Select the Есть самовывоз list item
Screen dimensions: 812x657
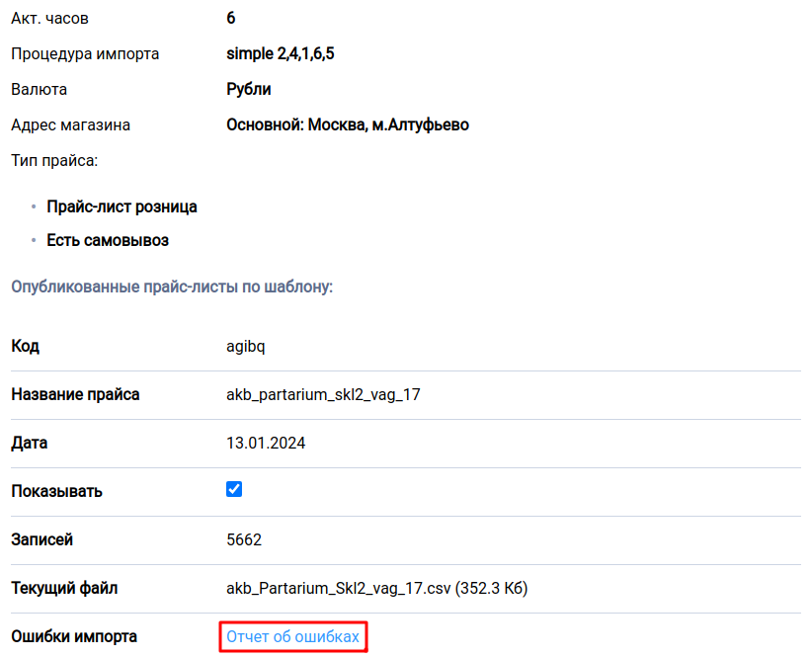pyautogui.click(x=107, y=240)
